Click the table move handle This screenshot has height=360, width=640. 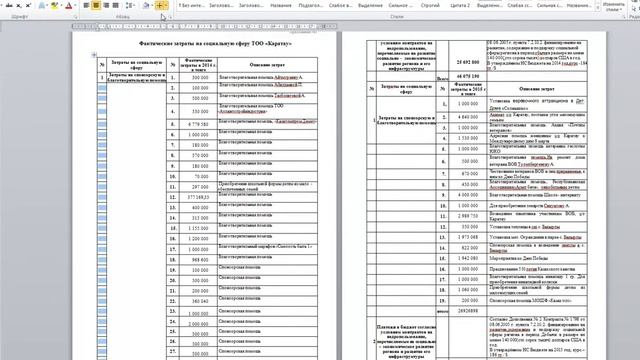(x=94, y=55)
